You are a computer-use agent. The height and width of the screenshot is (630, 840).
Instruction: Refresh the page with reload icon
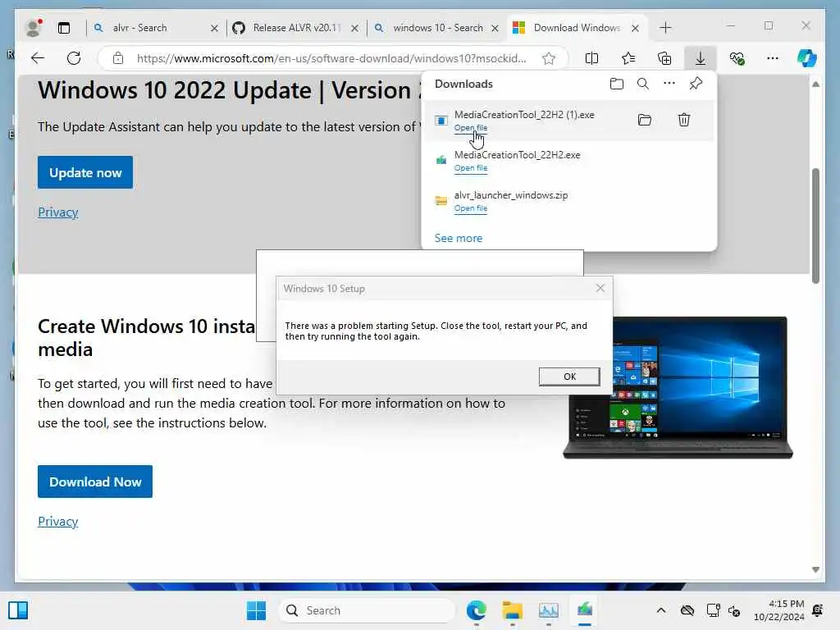(74, 58)
